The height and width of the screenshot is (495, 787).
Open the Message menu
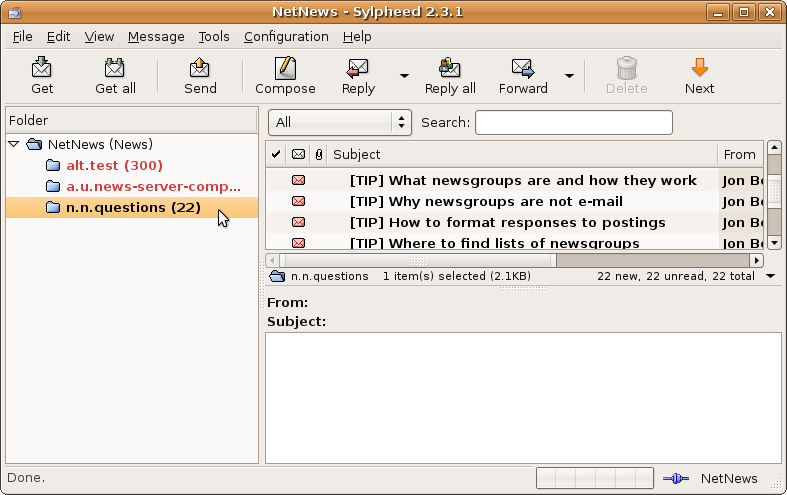coord(156,37)
